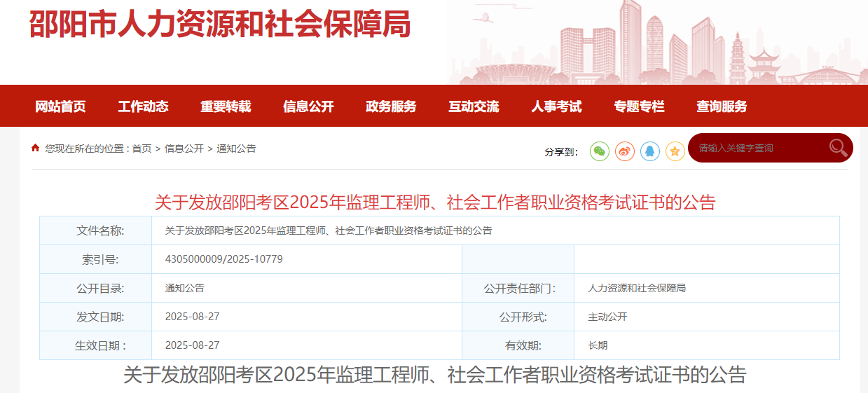Viewport: 868px width, 393px height.
Task: Click the red home icon in breadcrumb
Action: [35, 148]
